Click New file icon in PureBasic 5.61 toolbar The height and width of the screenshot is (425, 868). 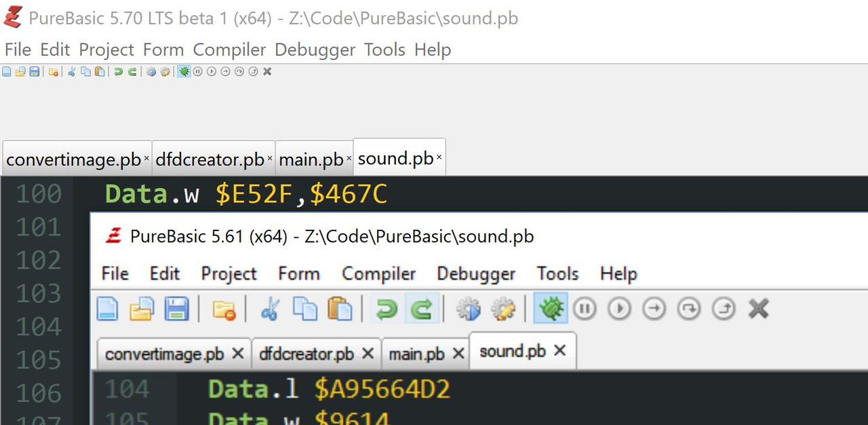(x=108, y=309)
